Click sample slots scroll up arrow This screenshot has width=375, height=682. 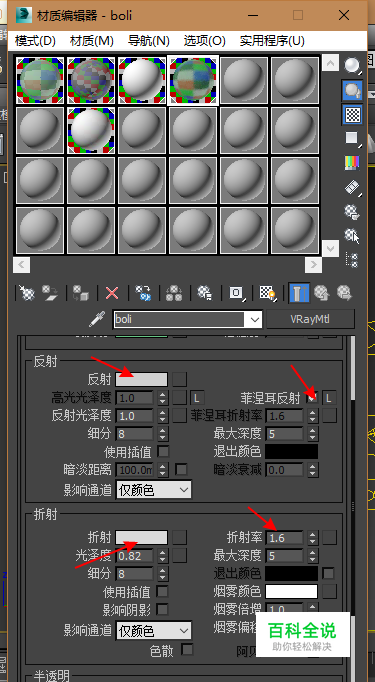pyautogui.click(x=330, y=64)
